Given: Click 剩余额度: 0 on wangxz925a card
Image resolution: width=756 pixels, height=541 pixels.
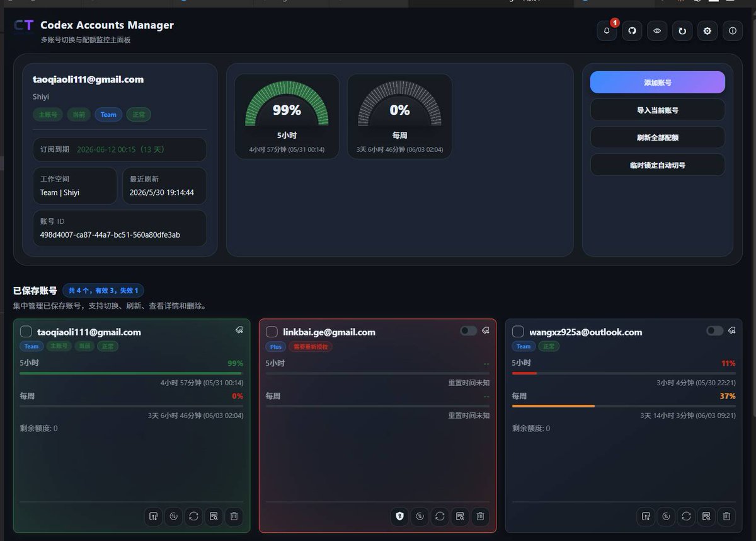Looking at the screenshot, I should [x=530, y=428].
